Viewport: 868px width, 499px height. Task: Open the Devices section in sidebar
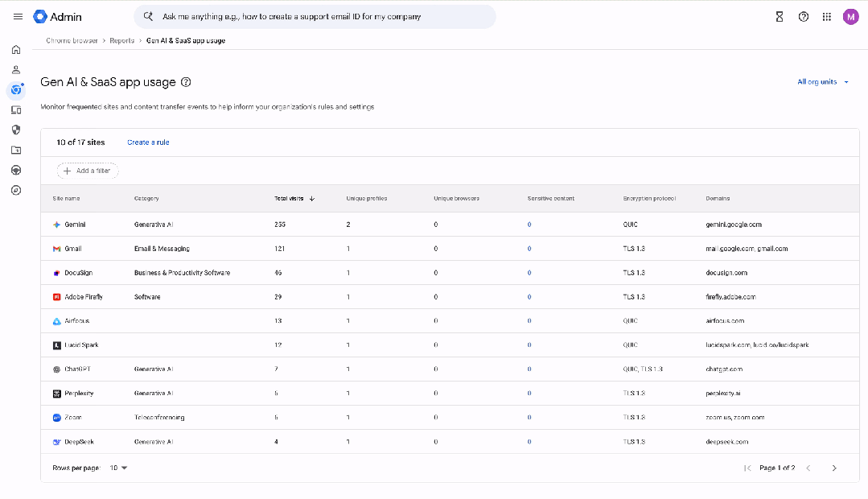16,109
